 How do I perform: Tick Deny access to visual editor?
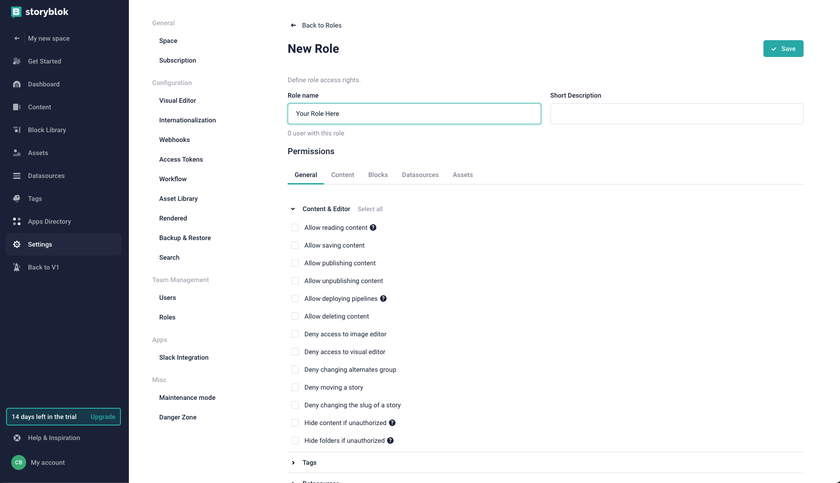[295, 352]
